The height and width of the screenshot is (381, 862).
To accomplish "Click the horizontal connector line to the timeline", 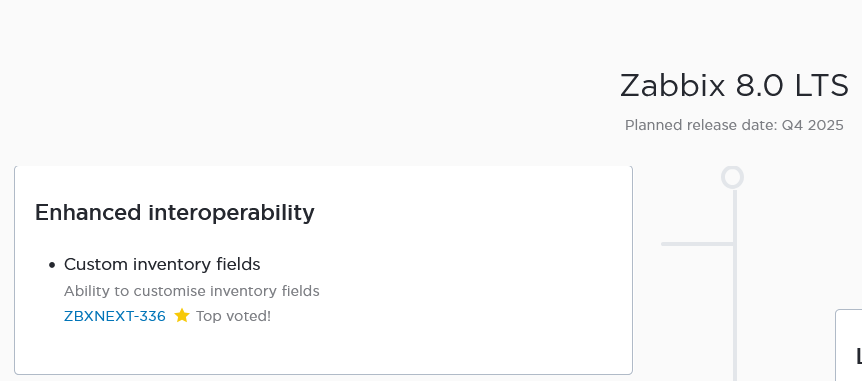I will pos(697,244).
